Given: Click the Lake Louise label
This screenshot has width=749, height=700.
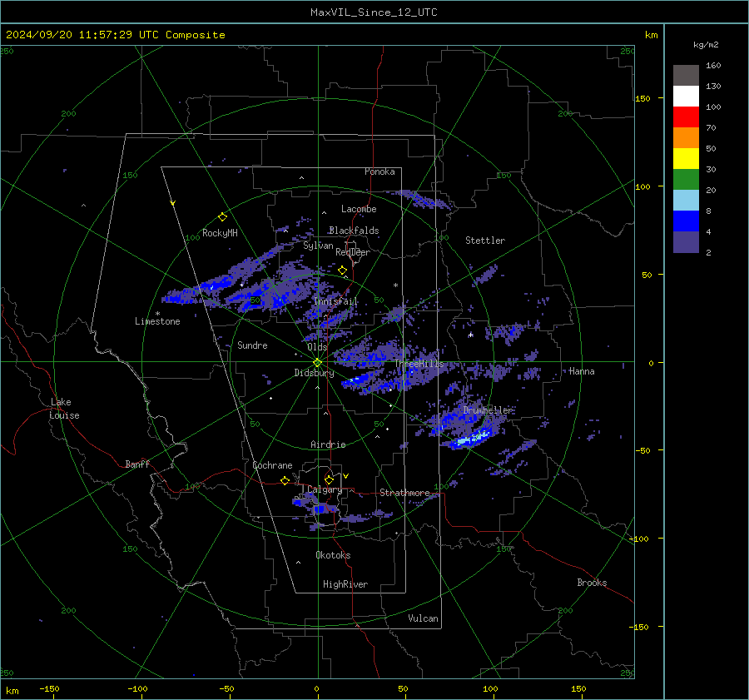Looking at the screenshot, I should [64, 409].
